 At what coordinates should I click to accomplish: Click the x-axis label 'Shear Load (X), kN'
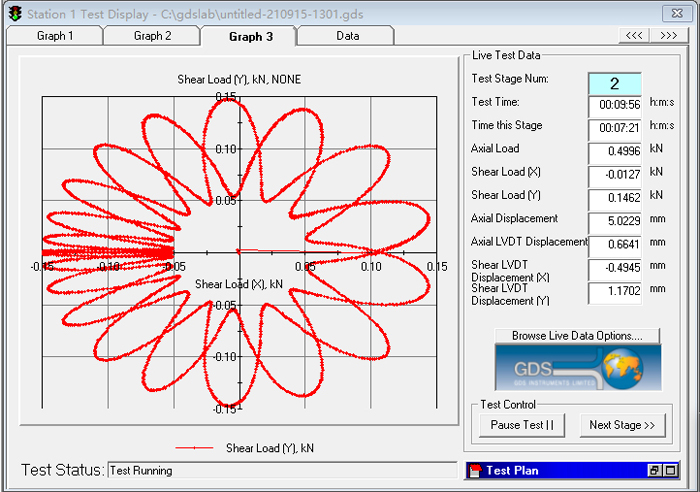point(239,284)
